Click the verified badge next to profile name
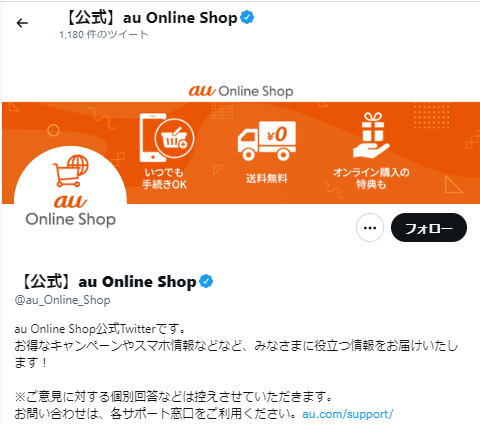Viewport: 480px width, 424px height. point(206,281)
